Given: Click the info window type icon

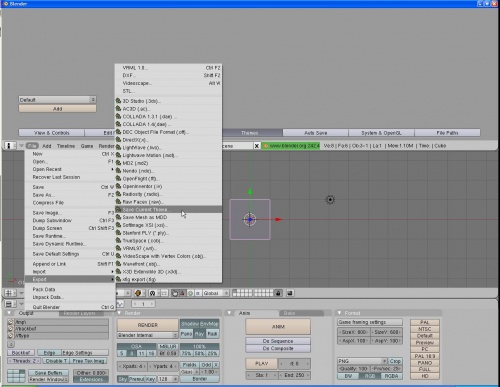Looking at the screenshot, I should pos(9,146).
